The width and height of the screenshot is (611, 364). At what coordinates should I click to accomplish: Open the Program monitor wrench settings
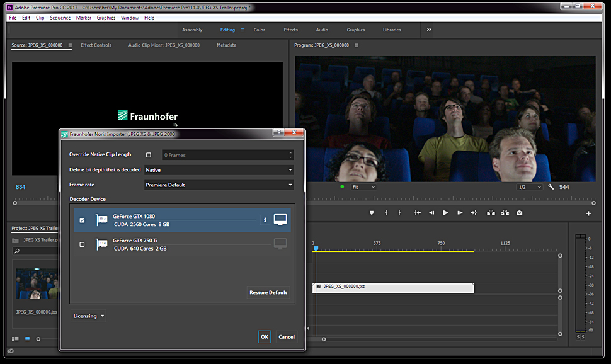coord(551,187)
